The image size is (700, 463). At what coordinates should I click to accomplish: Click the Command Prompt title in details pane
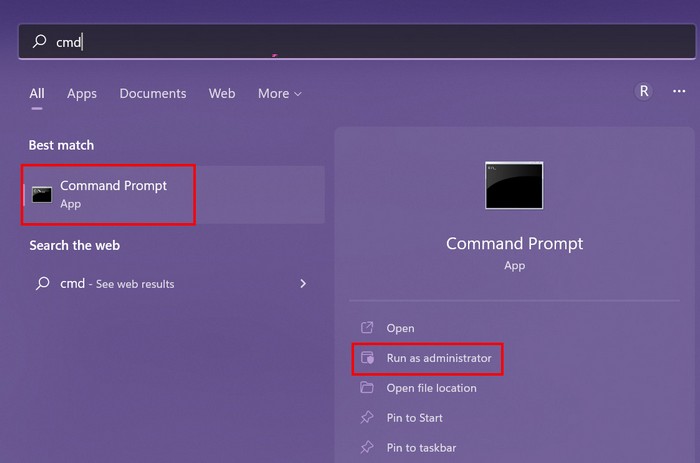(x=514, y=244)
